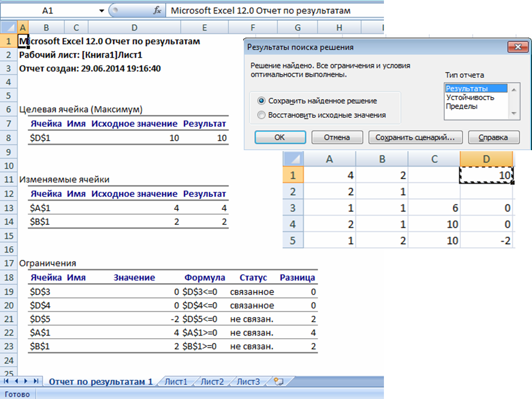Image resolution: width=532 pixels, height=399 pixels.
Task: Switch to the Отчет по результатам 1 tab
Action: click(101, 382)
